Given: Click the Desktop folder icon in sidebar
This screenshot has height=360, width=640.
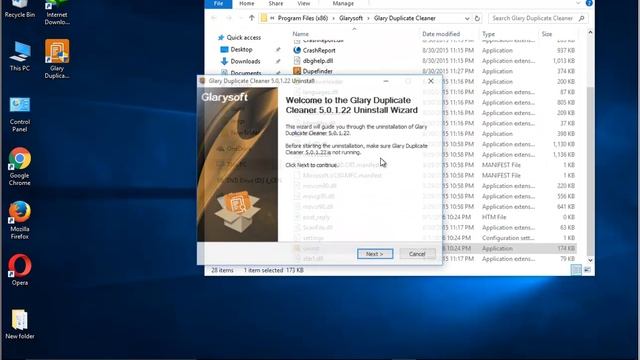Looking at the screenshot, I should click(224, 49).
